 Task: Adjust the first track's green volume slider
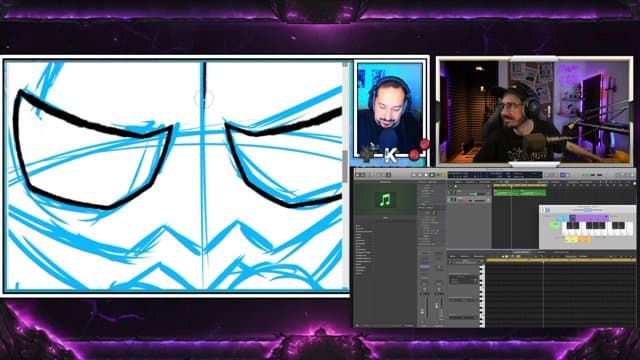[x=477, y=194]
